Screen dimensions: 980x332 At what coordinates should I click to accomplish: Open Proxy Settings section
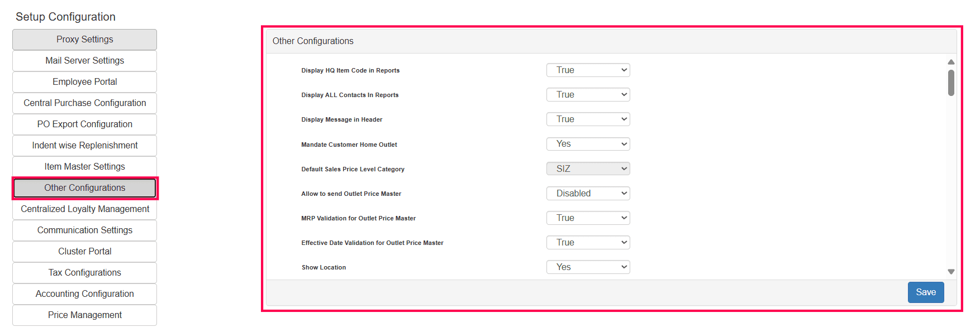click(x=85, y=40)
